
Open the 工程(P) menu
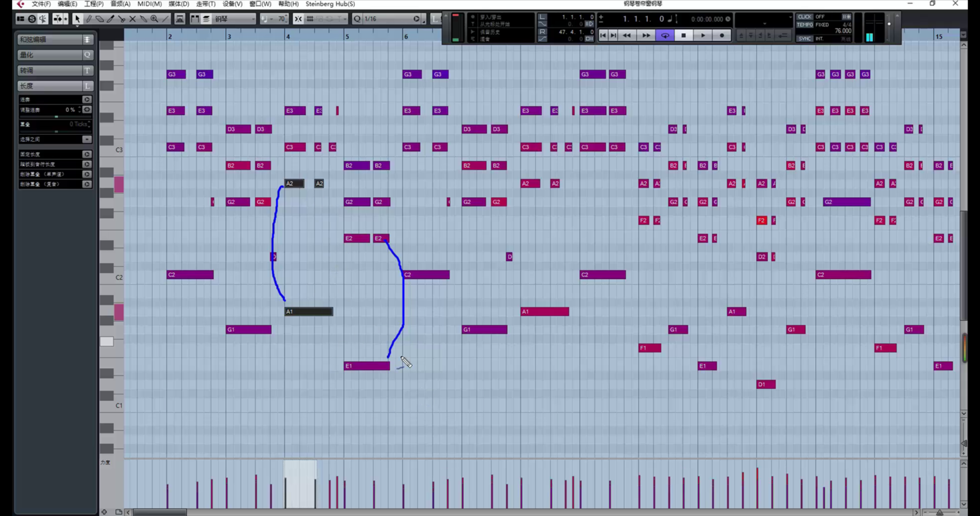coord(94,4)
